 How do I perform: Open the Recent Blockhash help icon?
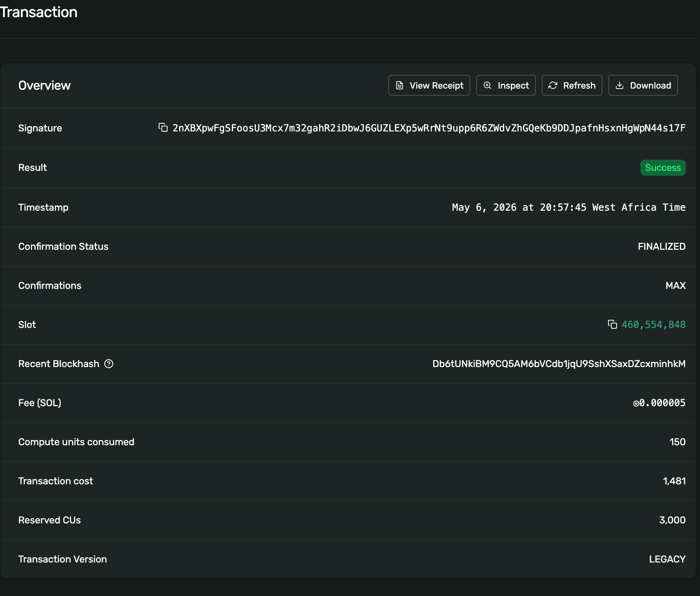(x=109, y=364)
